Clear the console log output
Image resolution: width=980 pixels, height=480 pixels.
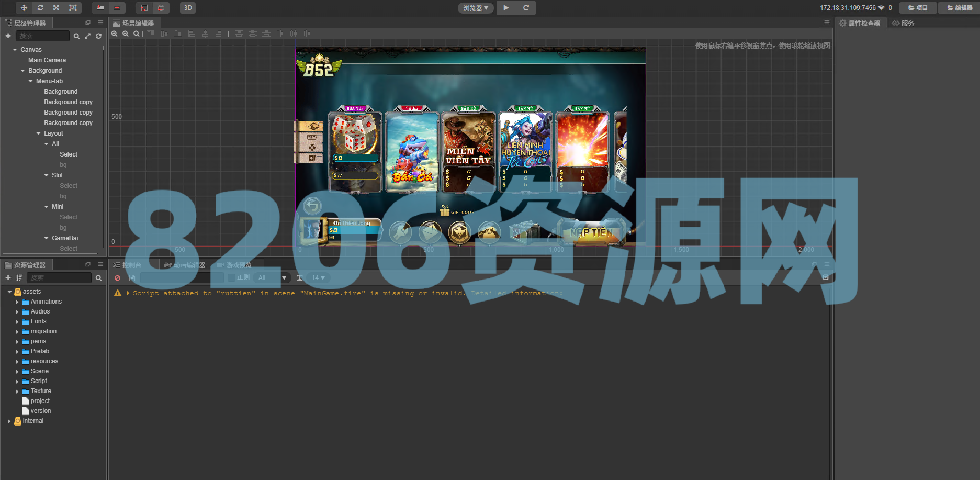click(118, 278)
